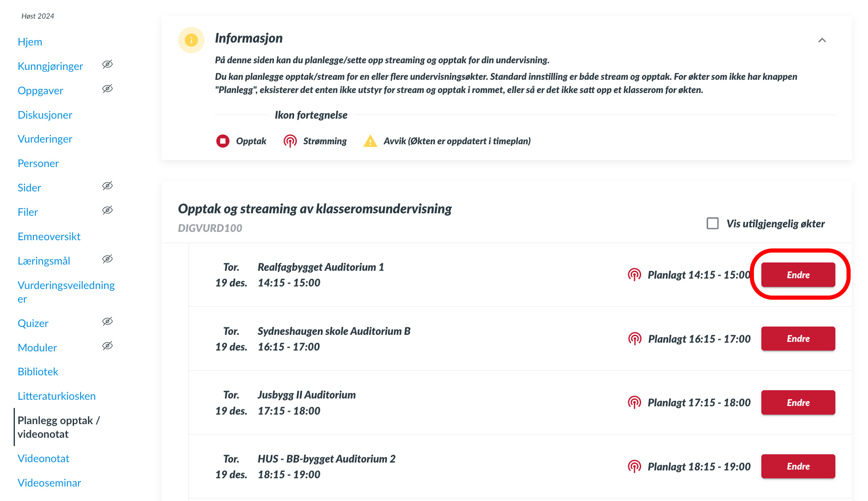Click the hidden-eye icon beside Moduler
Screen dimensions: 868x501
click(x=107, y=346)
